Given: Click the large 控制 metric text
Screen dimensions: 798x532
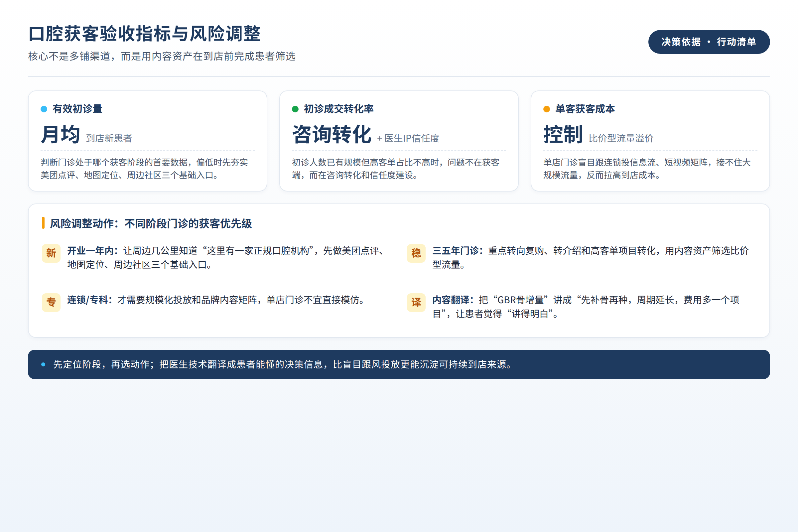Looking at the screenshot, I should [563, 134].
